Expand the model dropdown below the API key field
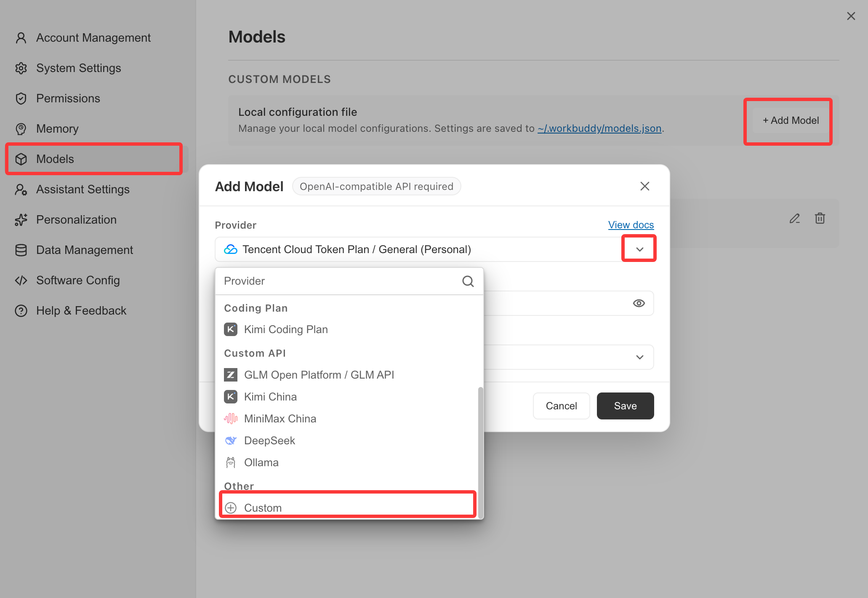Image resolution: width=868 pixels, height=598 pixels. 640,357
